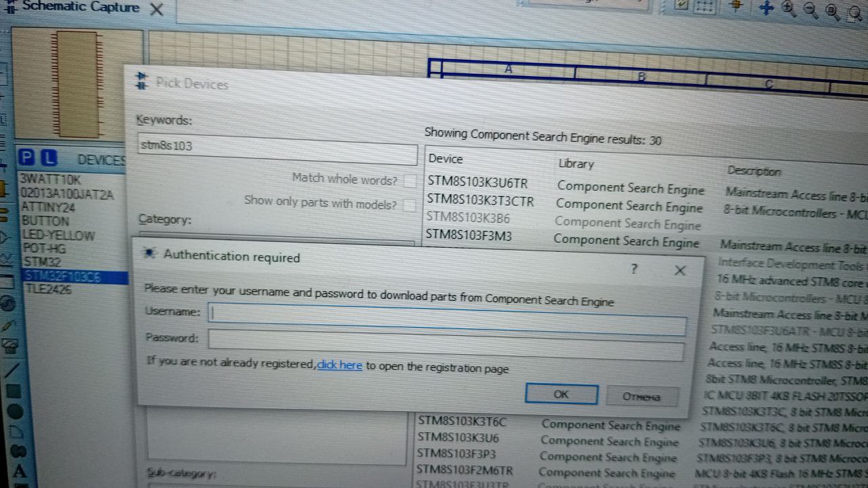Click the Device column header
The height and width of the screenshot is (488, 868).
[446, 159]
